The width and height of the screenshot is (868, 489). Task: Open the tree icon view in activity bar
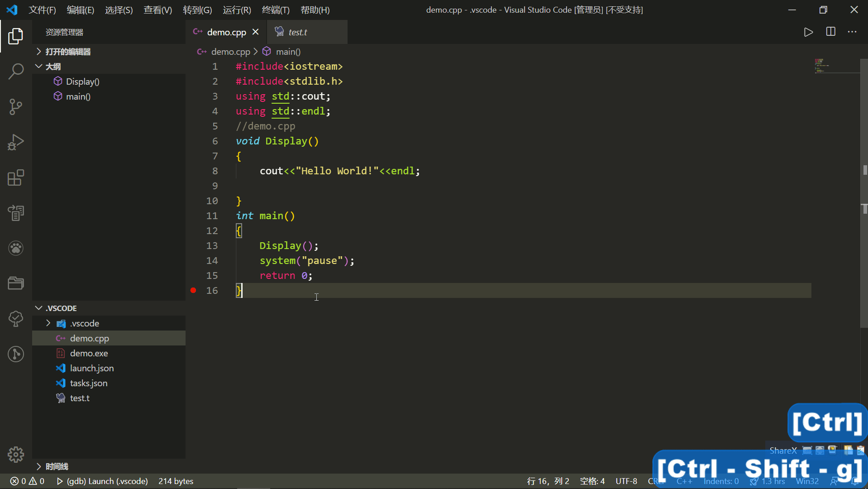16,319
